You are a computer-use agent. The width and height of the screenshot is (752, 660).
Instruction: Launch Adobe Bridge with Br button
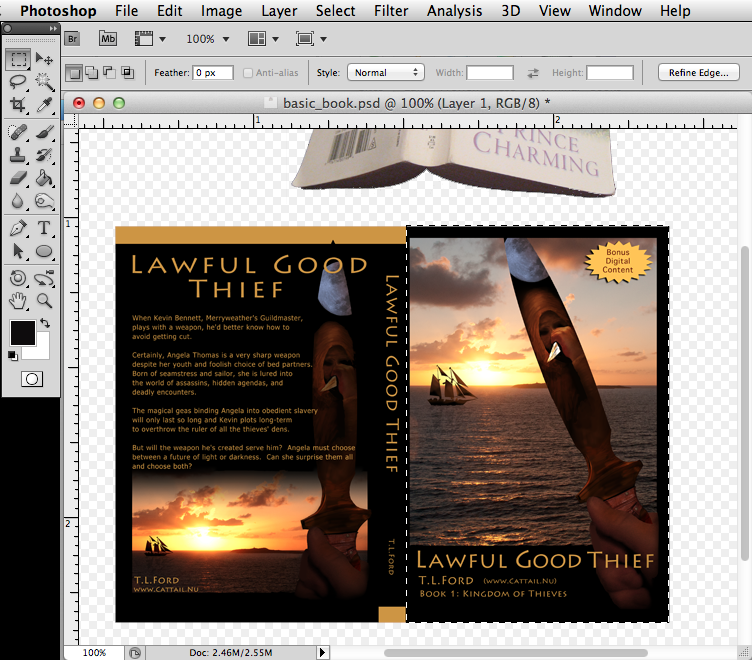point(72,39)
